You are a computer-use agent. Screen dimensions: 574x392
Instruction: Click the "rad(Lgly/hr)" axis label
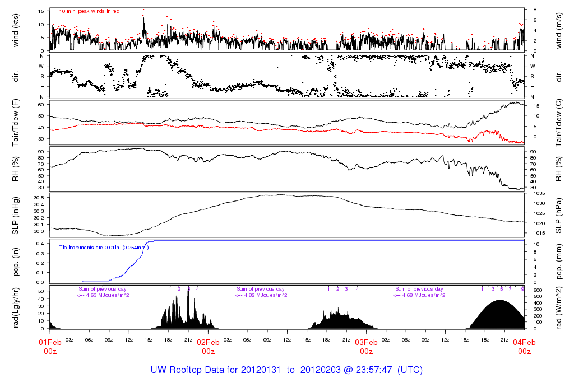pos(15,307)
